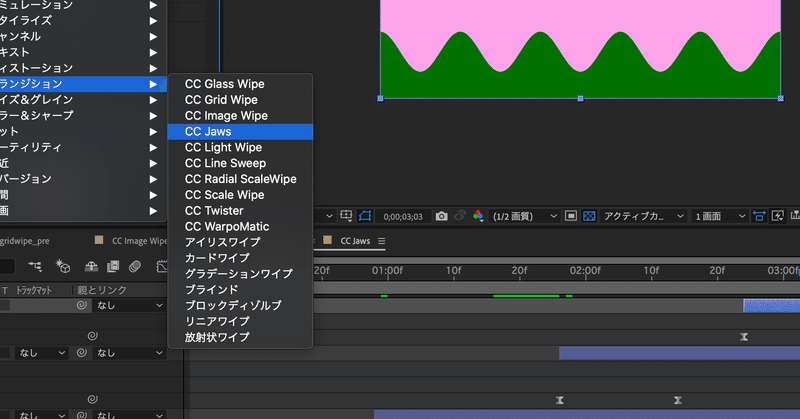The height and width of the screenshot is (419, 800).
Task: Enable motion blur for the composition
Action: point(135,266)
